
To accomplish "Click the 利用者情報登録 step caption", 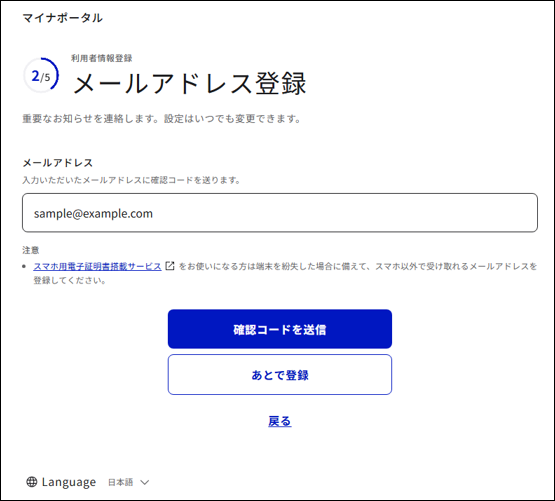I will (102, 58).
